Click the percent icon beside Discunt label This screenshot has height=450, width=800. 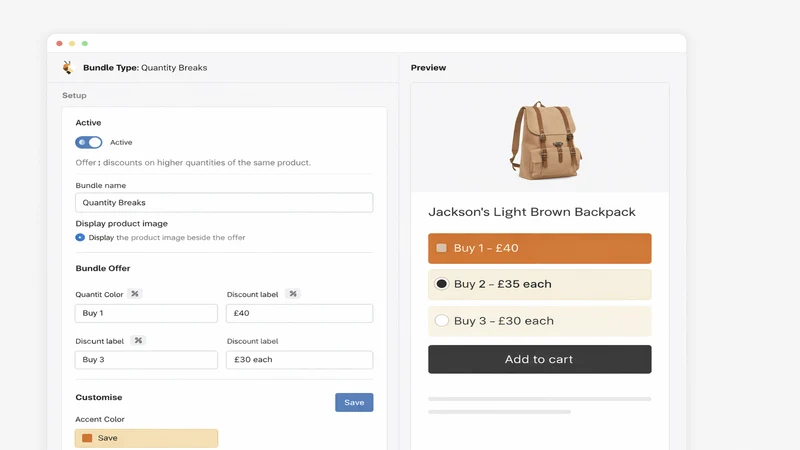(138, 340)
